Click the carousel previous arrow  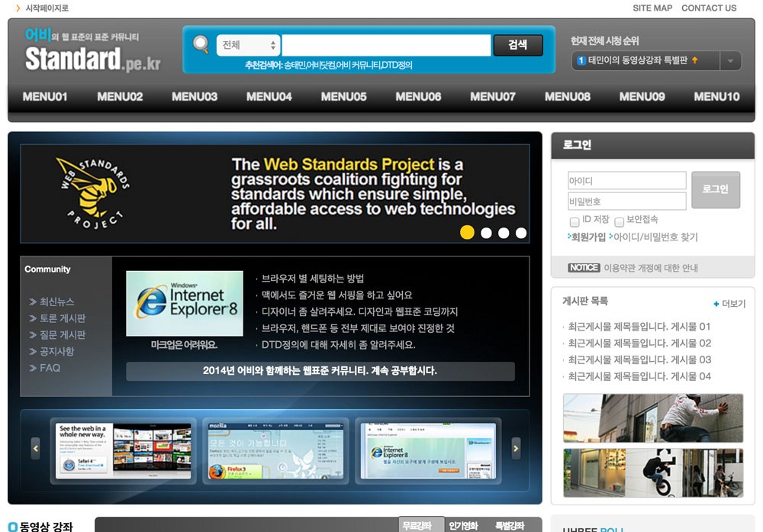coord(36,448)
